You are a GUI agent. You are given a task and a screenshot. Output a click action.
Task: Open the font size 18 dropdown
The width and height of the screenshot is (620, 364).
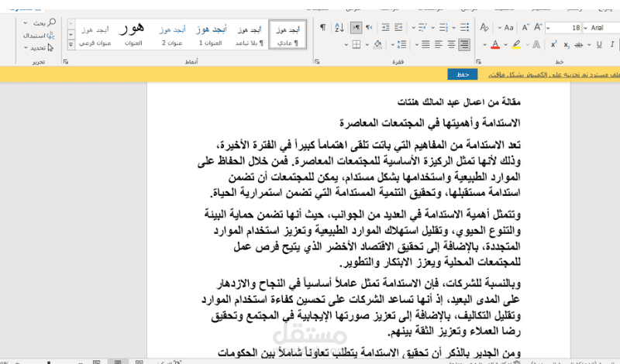tap(548, 28)
